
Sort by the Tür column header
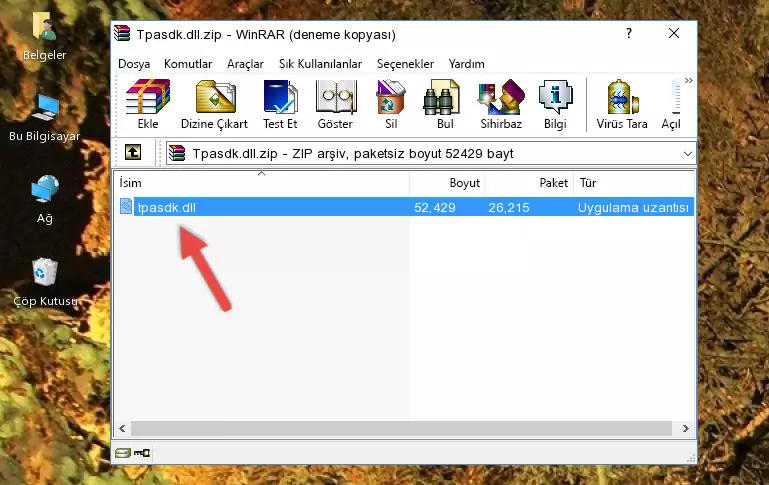coord(634,183)
